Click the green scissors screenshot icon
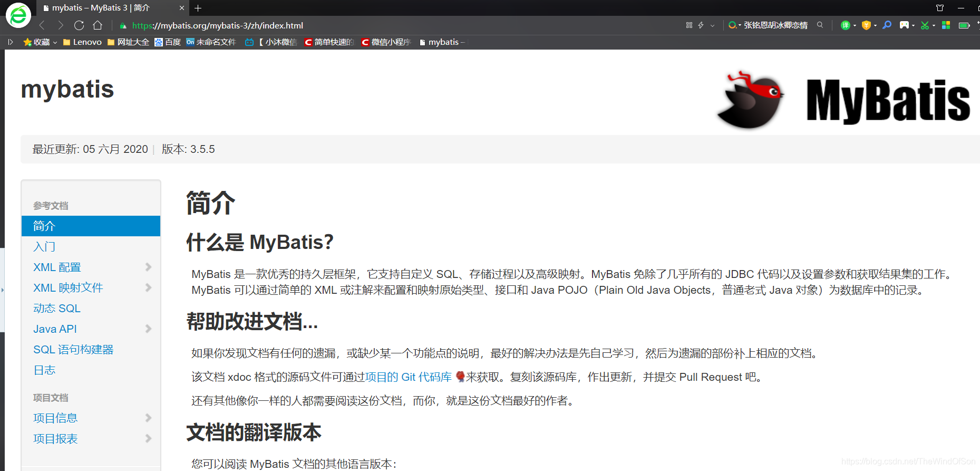The image size is (980, 471). (x=925, y=25)
